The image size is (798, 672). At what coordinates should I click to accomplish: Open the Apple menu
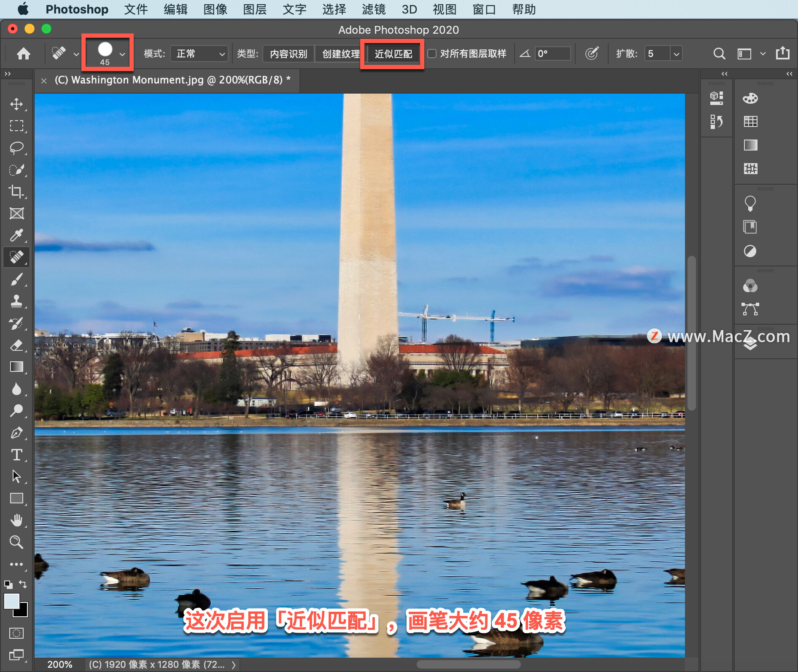click(x=23, y=9)
